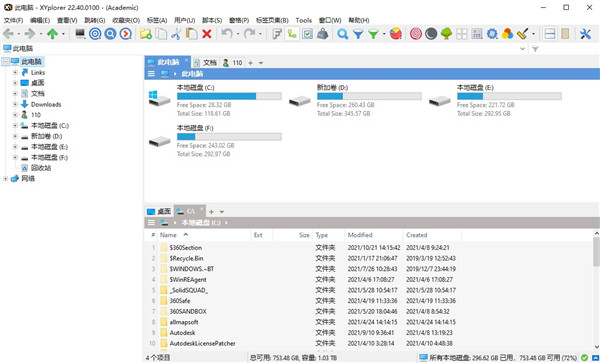Toggle the Dual Pane button
Screen dimensions: 600x363
click(550, 34)
